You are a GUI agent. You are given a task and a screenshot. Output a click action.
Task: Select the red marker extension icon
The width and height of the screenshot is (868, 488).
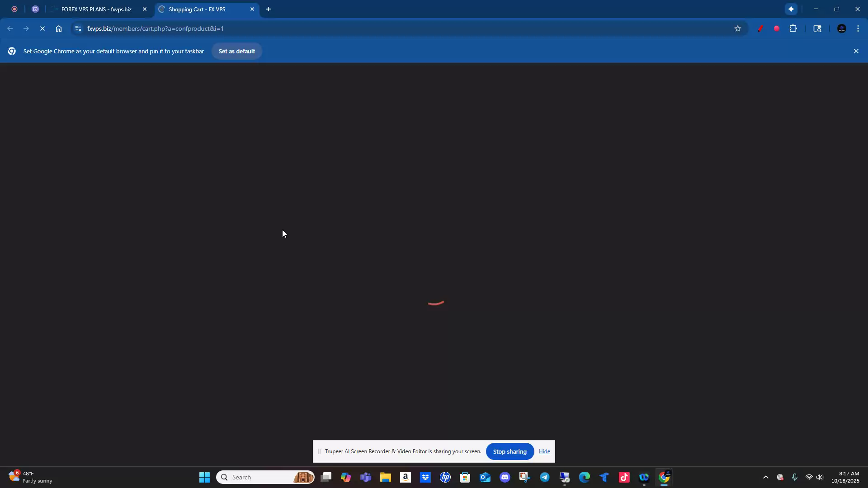[760, 28]
